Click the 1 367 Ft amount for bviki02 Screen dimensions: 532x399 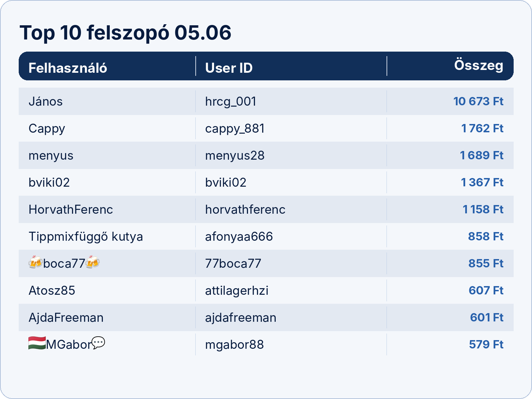(x=482, y=182)
